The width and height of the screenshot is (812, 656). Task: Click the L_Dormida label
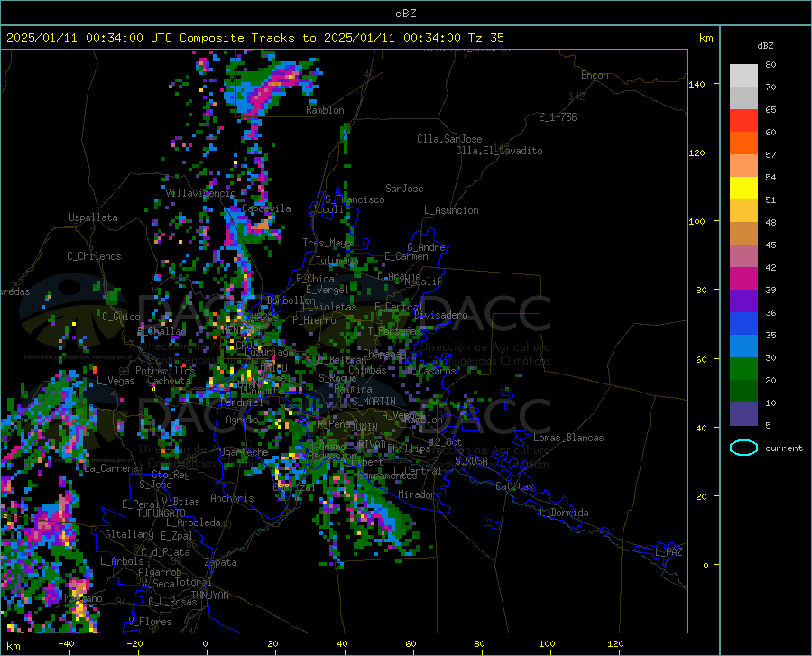(x=563, y=513)
